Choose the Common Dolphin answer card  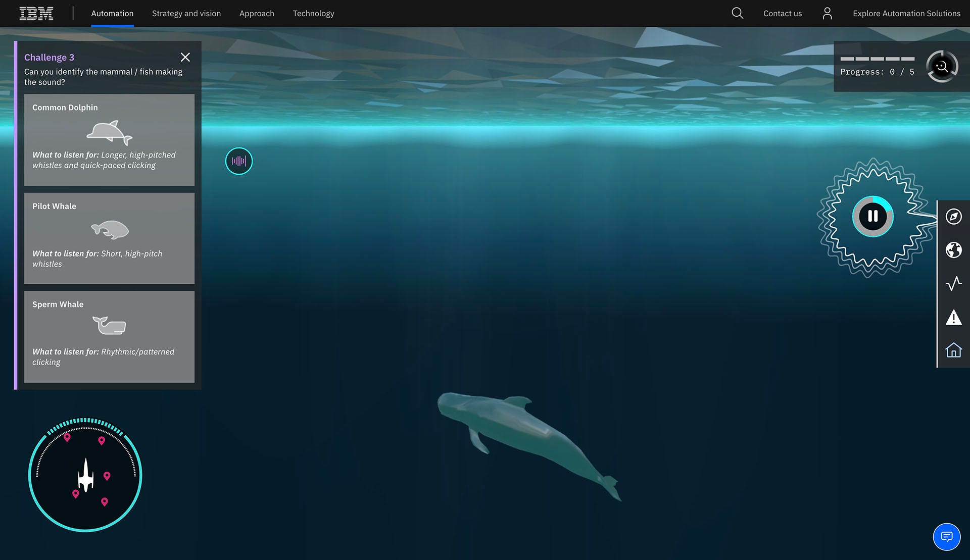[109, 139]
